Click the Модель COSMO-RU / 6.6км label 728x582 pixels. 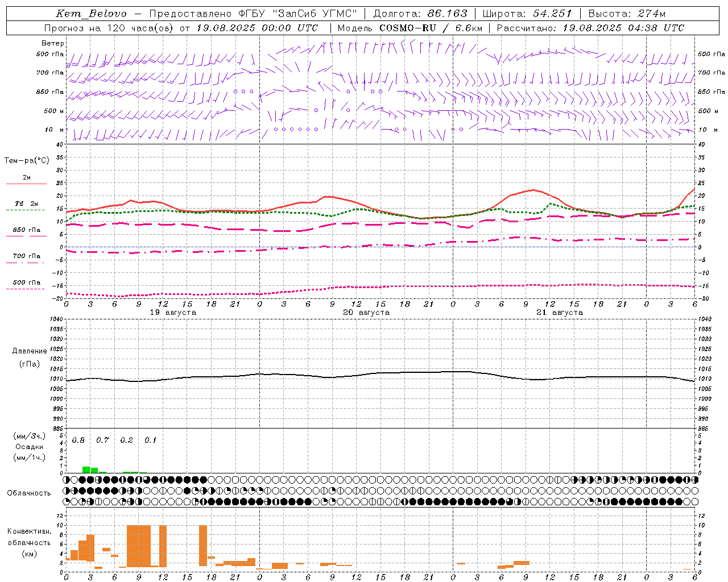click(x=409, y=28)
